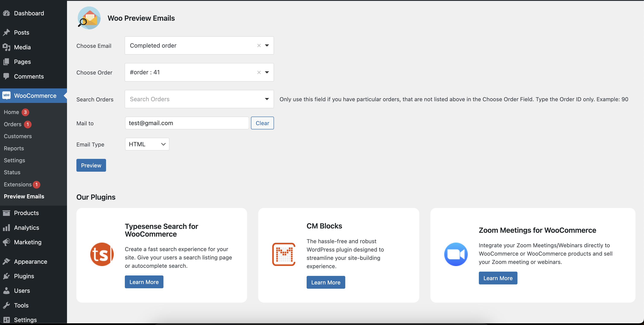Viewport: 644px width, 325px height.
Task: Open the Email Type HTML dropdown
Action: point(147,144)
